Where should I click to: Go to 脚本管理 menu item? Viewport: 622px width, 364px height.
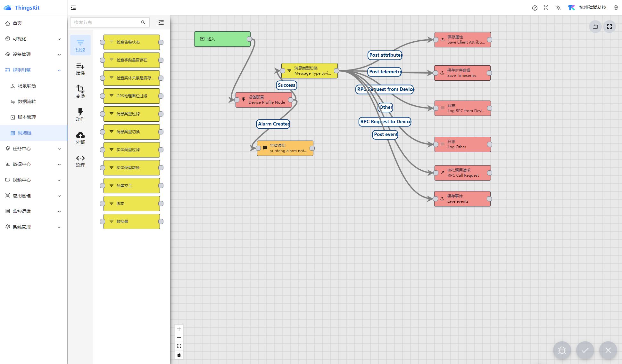tap(27, 117)
